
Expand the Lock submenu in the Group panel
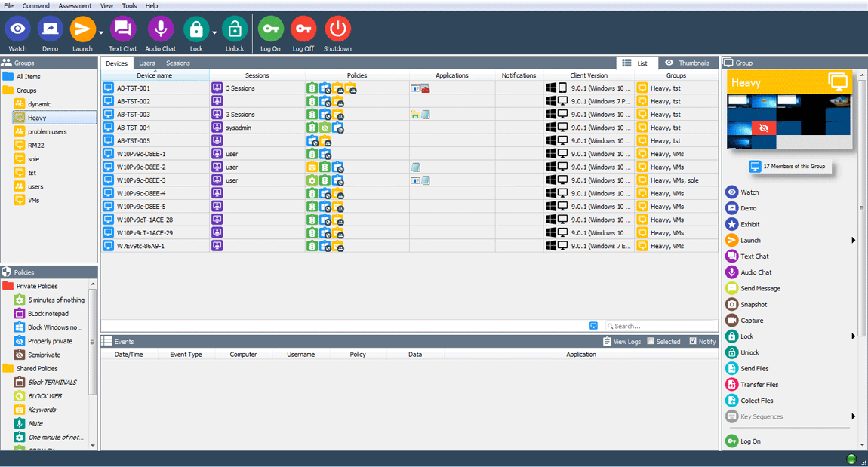[x=853, y=336]
